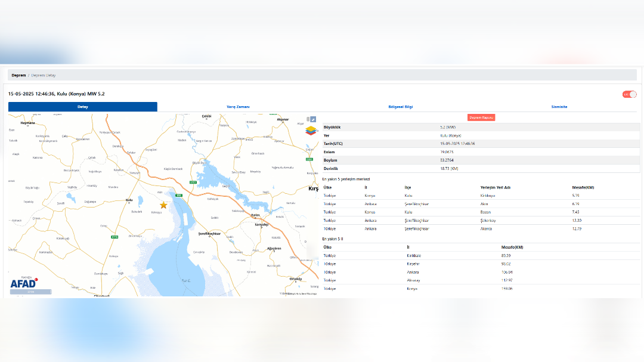Click the 'En yakın 5 yerleşim merkezi' heading
644x362 pixels.
coord(346,179)
